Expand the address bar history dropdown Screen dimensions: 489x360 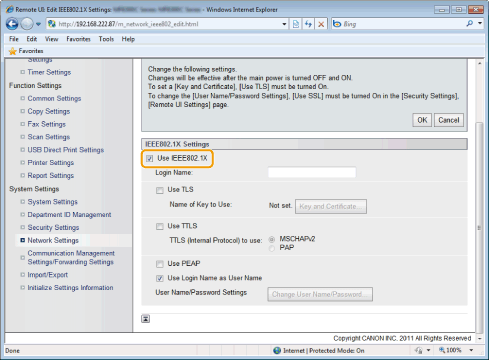coord(284,24)
